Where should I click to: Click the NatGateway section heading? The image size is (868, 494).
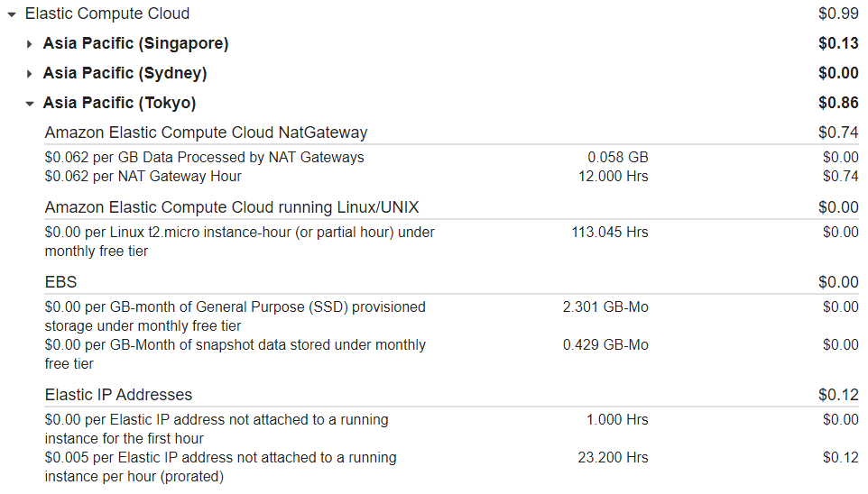206,133
